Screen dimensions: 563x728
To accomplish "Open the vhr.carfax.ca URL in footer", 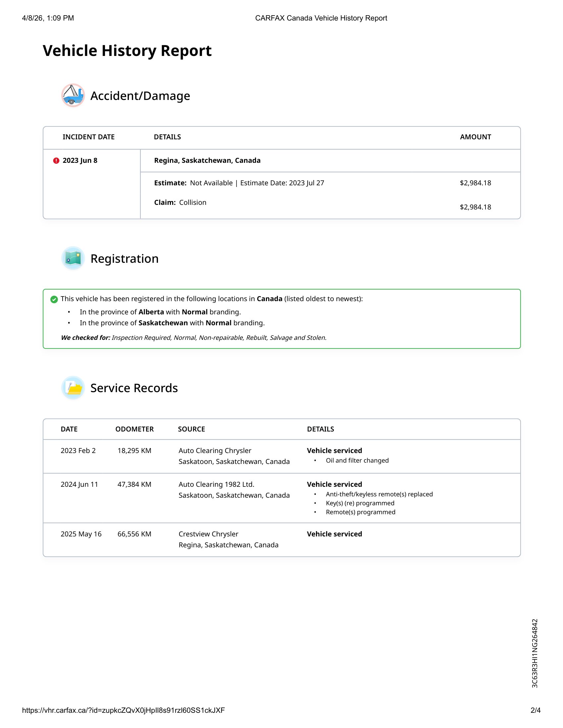I will pos(123,710).
